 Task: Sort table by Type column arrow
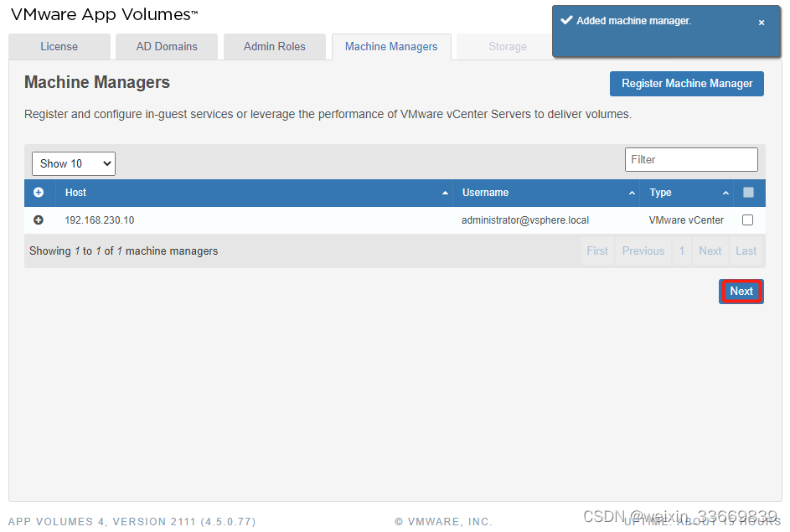click(725, 193)
